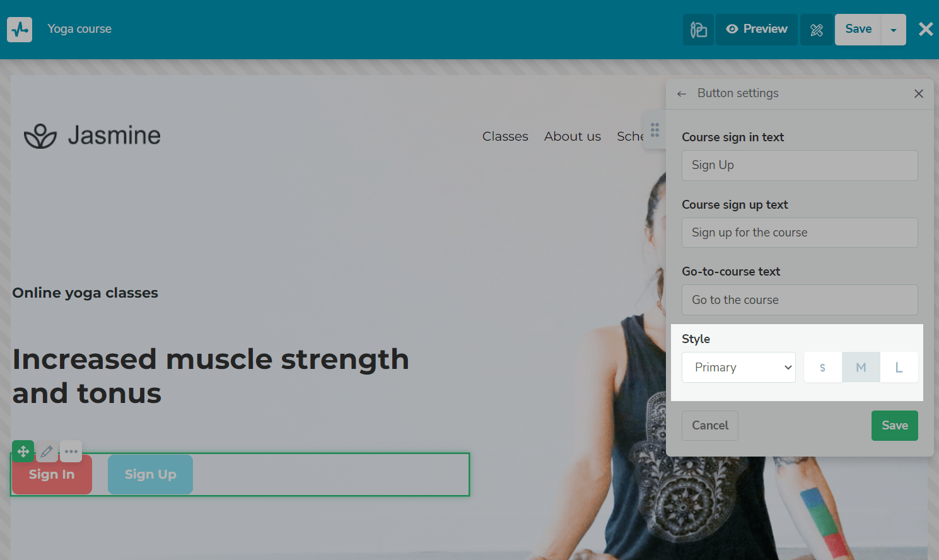Expand the Save dropdown arrow

coord(894,30)
